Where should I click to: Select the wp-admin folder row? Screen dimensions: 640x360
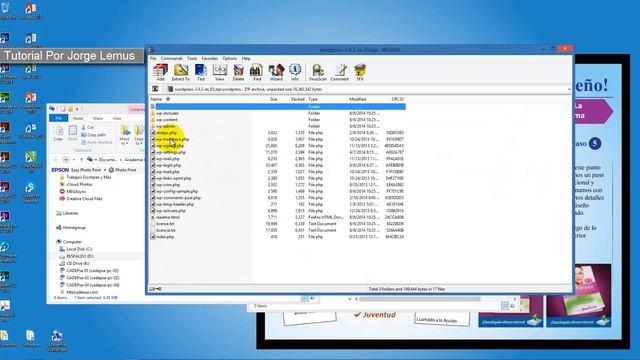click(278, 126)
